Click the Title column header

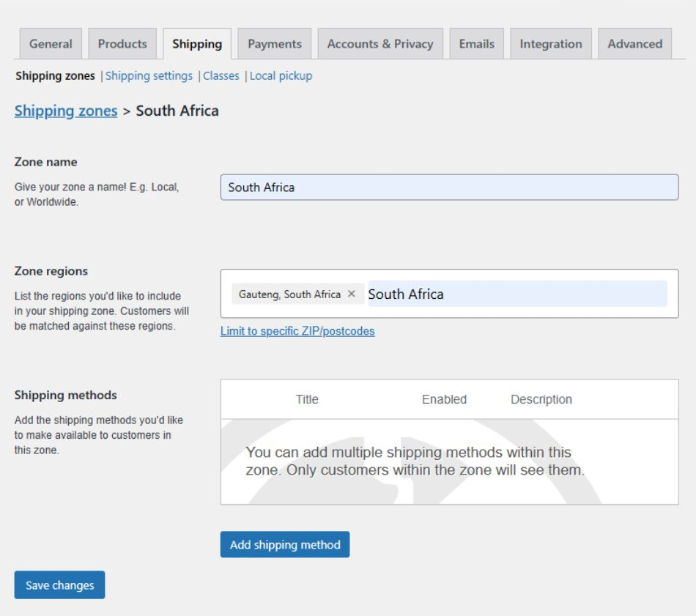point(307,399)
